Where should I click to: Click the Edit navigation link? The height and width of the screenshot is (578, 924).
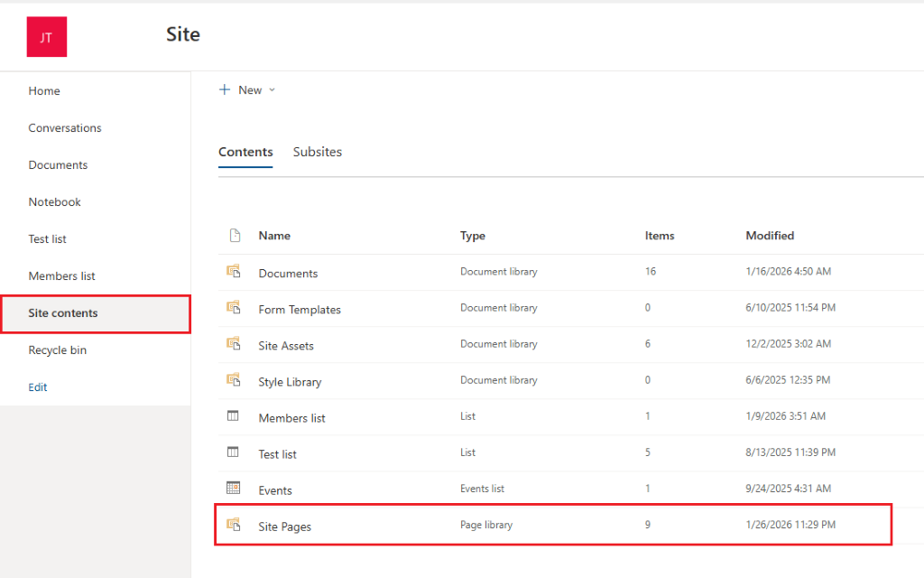point(38,387)
